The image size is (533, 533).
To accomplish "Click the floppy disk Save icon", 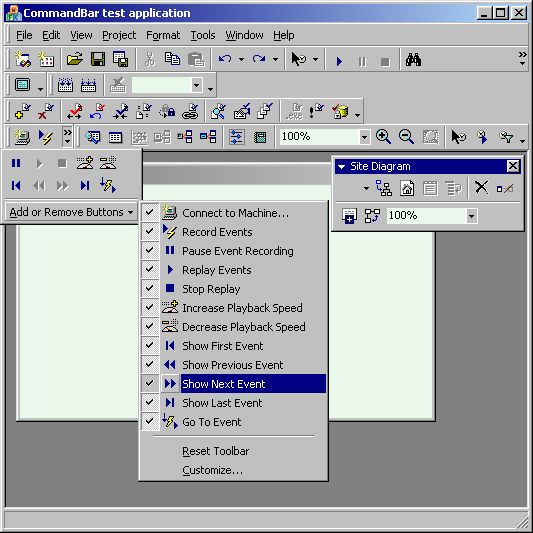I will 98,59.
